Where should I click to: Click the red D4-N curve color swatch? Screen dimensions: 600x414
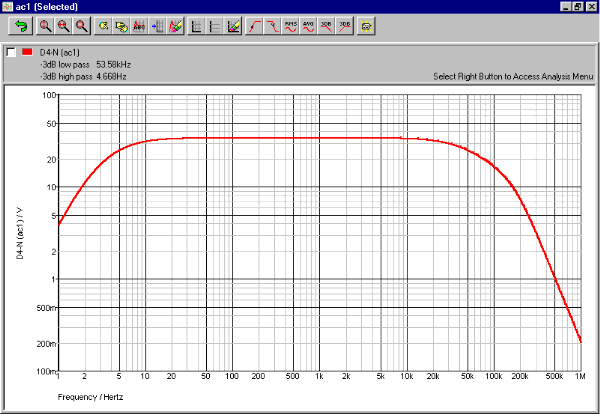point(27,51)
